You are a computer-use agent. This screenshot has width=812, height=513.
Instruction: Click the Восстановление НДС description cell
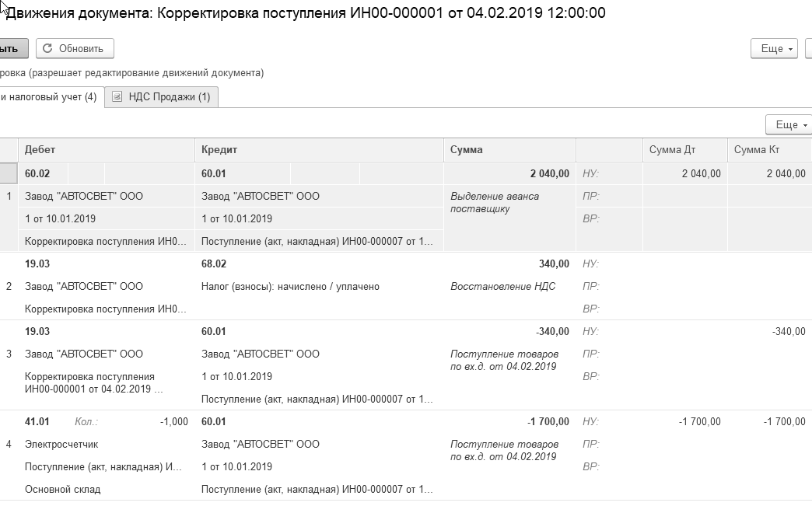(503, 287)
